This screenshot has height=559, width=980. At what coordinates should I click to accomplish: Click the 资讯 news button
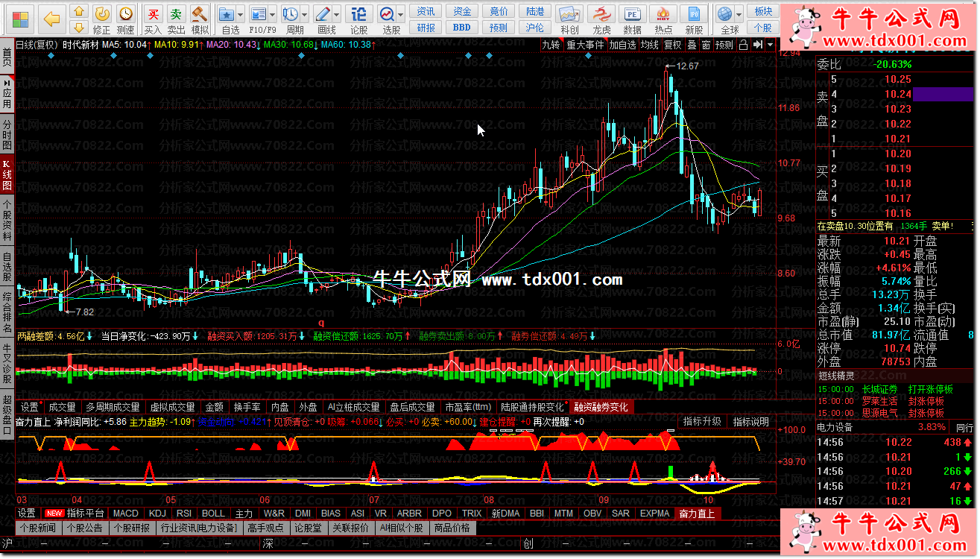click(x=426, y=11)
